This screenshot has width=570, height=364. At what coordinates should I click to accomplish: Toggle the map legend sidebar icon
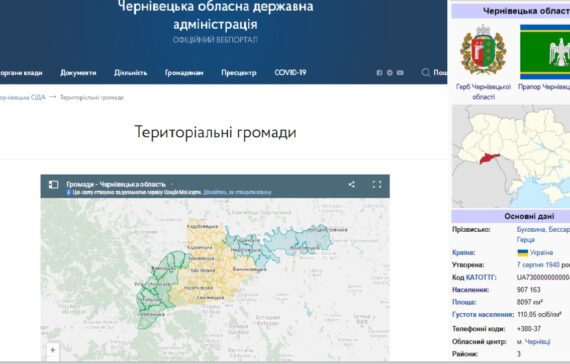(x=53, y=185)
